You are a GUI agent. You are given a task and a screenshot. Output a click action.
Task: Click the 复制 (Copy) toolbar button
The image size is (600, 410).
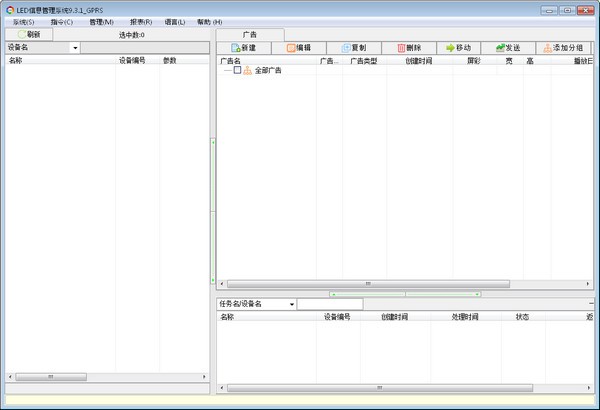click(x=354, y=48)
